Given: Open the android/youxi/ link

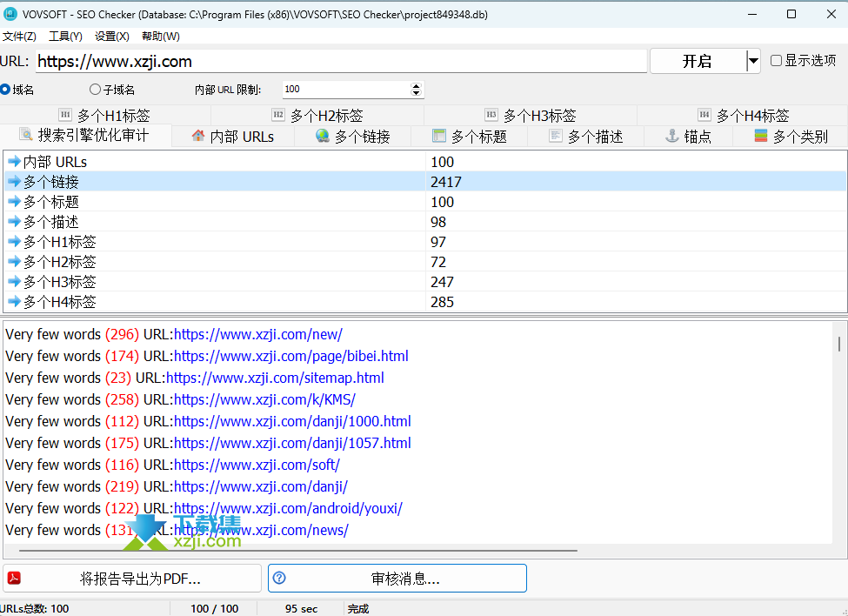Looking at the screenshot, I should [288, 508].
